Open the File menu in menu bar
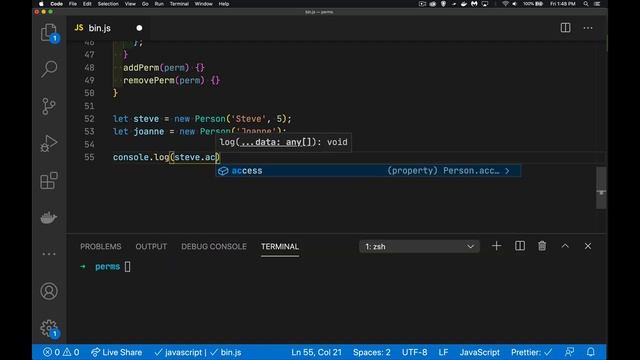640x360 pixels. (73, 4)
